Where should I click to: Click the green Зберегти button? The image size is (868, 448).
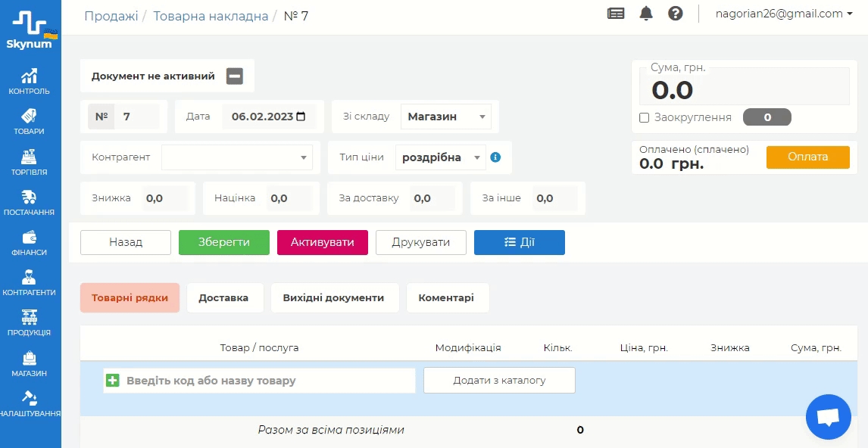[x=224, y=242]
